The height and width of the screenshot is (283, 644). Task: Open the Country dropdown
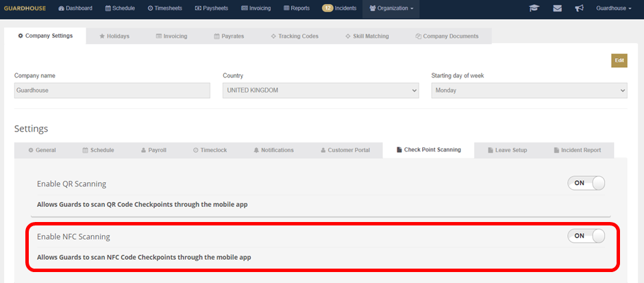(x=321, y=90)
